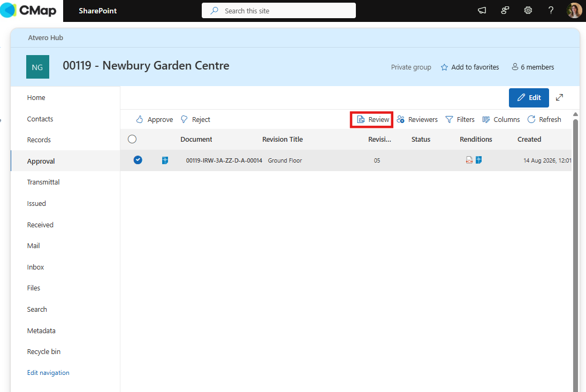Go to Home in site navigation
Image resolution: width=586 pixels, height=392 pixels.
click(x=36, y=97)
